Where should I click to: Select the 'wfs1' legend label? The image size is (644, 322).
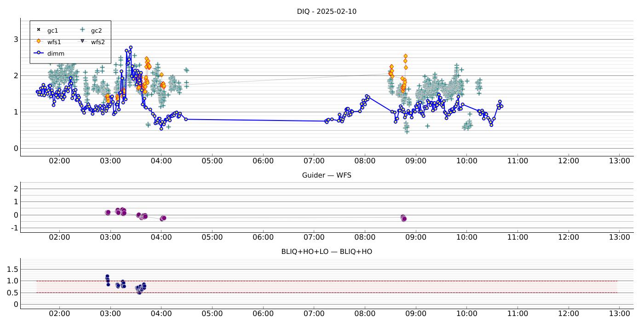54,42
